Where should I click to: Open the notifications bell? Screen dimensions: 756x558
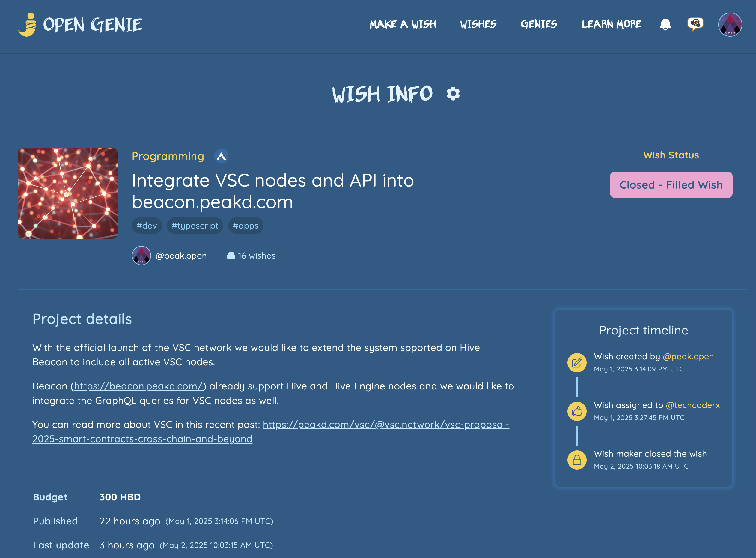tap(665, 24)
